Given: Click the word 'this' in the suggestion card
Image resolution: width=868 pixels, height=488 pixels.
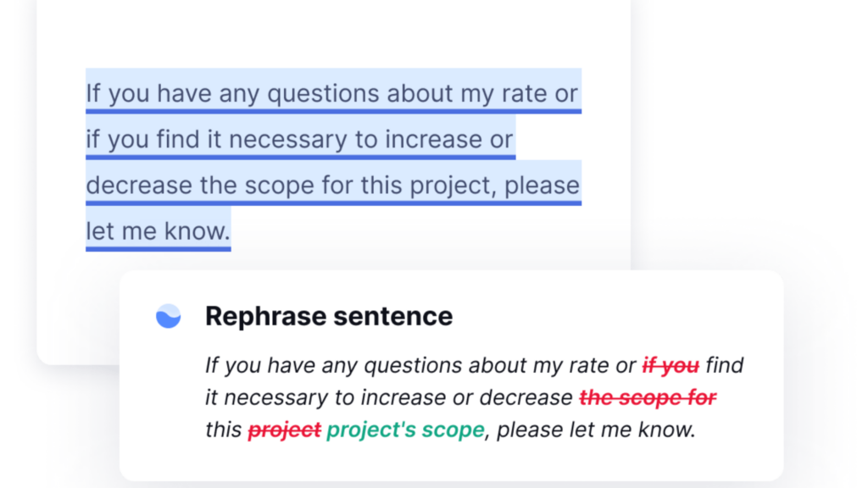Looking at the screenshot, I should tap(223, 430).
